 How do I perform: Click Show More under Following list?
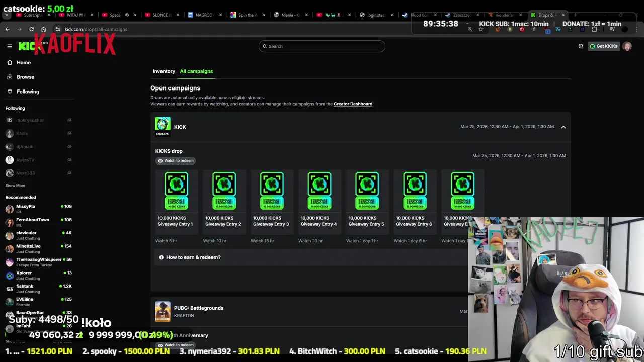pos(15,186)
